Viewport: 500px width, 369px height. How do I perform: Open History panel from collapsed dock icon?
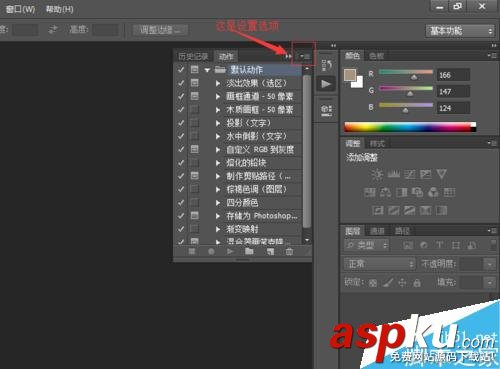[326, 65]
